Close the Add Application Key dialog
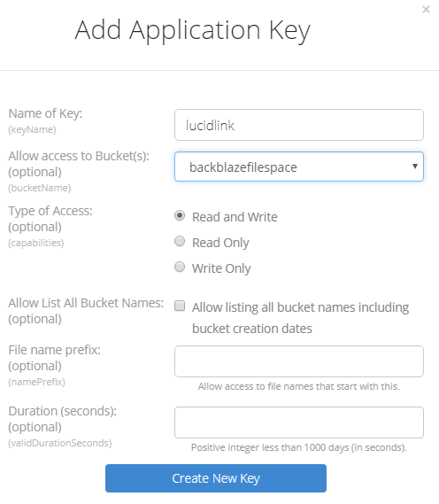The height and width of the screenshot is (504, 439). click(426, 10)
